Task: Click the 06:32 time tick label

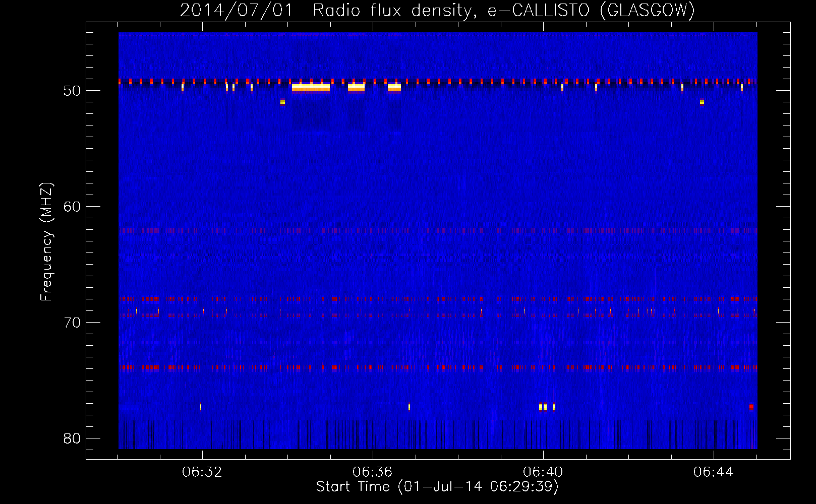Action: [202, 472]
